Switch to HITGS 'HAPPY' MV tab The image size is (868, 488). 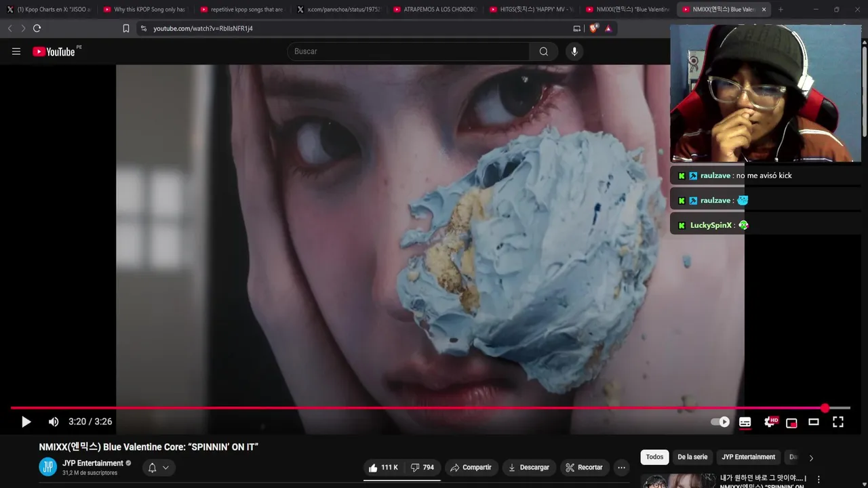[x=532, y=9]
